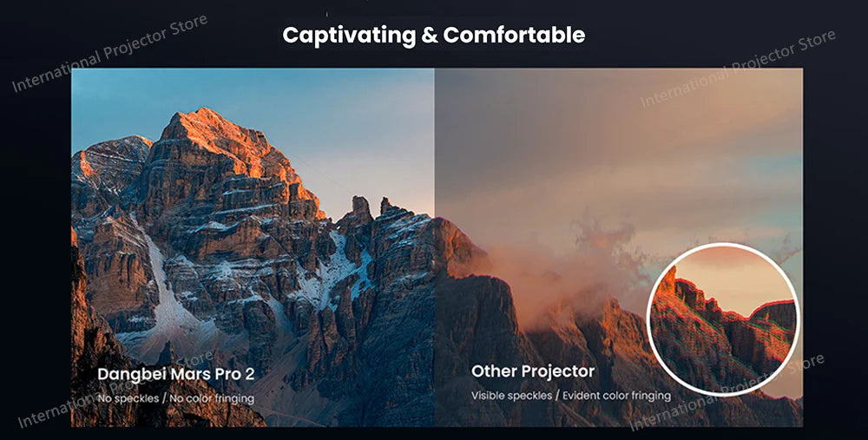Viewport: 868px width, 440px height.
Task: Click the word Captivating in the title
Action: (x=349, y=36)
